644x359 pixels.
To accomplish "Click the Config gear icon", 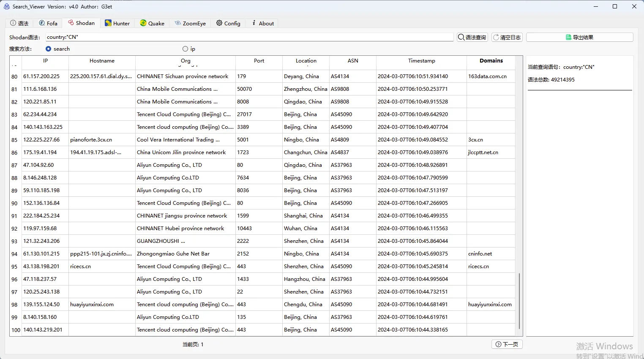I will [x=219, y=23].
